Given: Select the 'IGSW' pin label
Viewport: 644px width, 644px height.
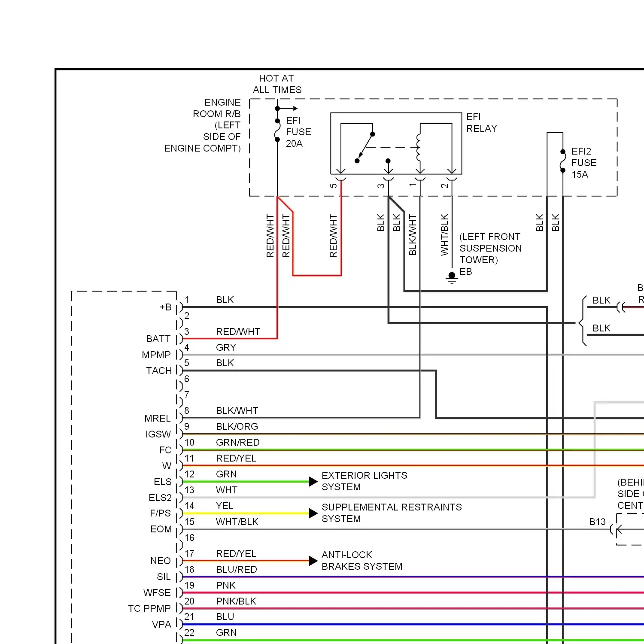Looking at the screenshot, I should (158, 434).
